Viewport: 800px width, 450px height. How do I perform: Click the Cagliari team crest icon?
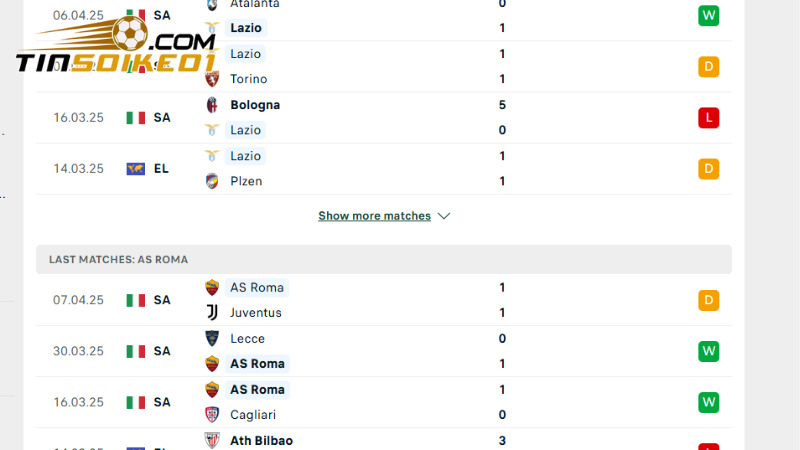[x=212, y=415]
